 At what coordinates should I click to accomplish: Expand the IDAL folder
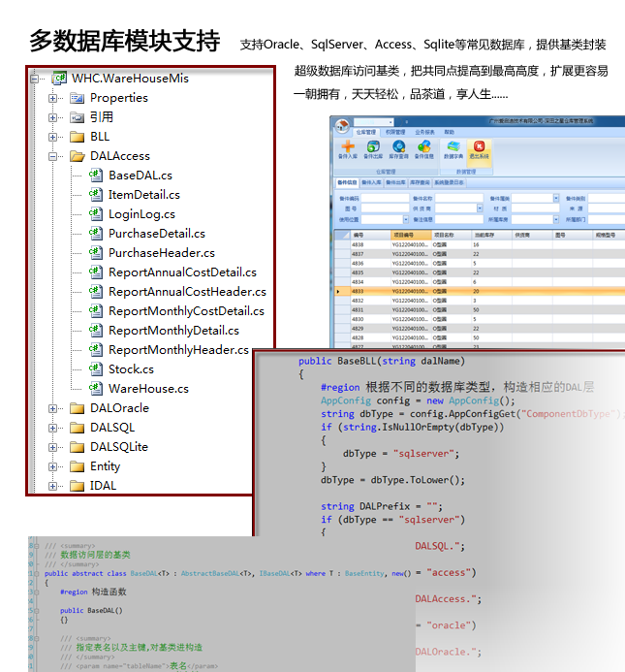coord(52,487)
